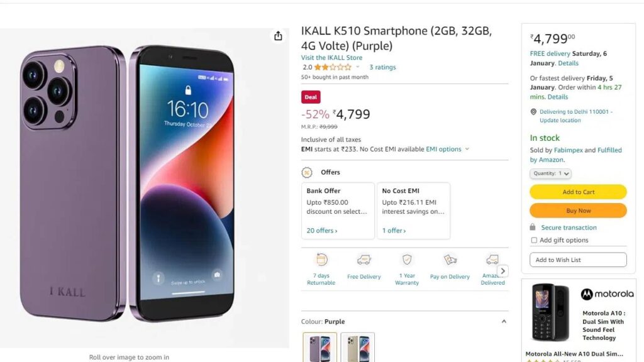Click the 7 days Returnable icon
Image resolution: width=644 pixels, height=362 pixels.
(x=321, y=260)
